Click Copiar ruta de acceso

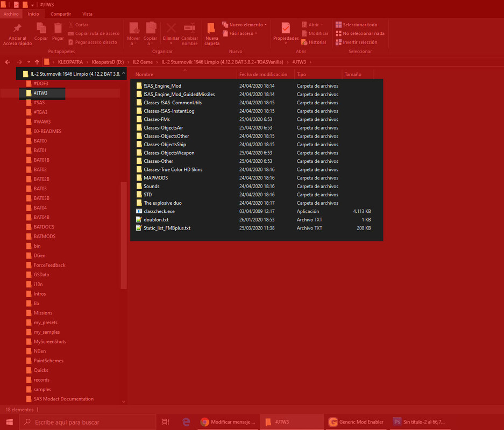click(94, 33)
